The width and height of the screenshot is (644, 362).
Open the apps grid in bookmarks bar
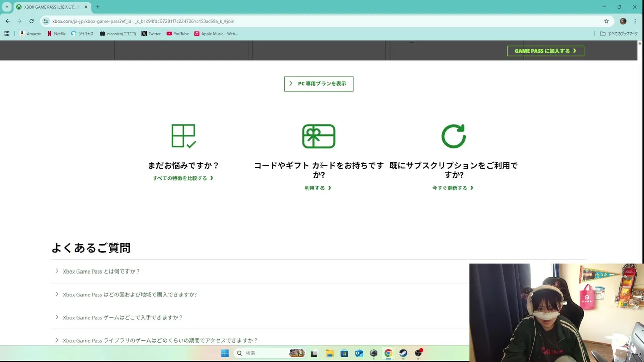pyautogui.click(x=7, y=34)
